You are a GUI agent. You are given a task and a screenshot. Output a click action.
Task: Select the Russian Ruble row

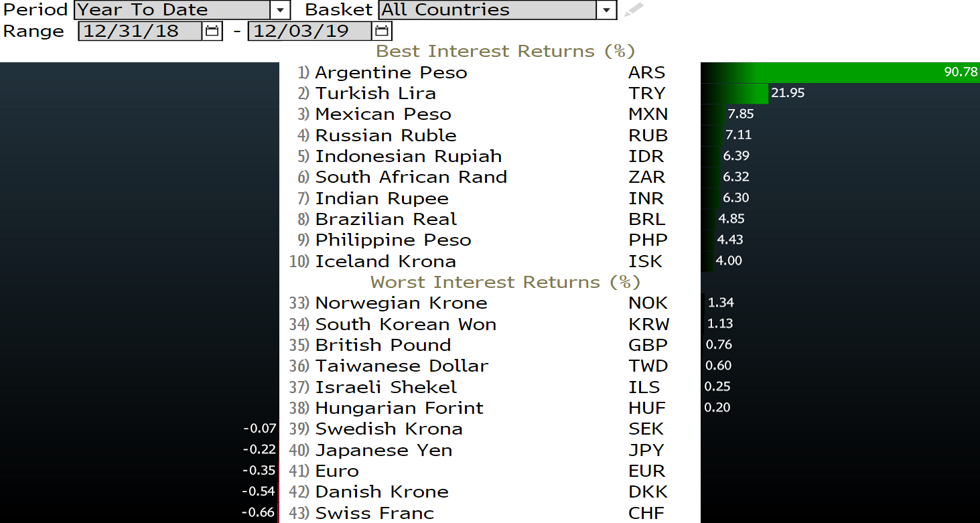pos(490,135)
